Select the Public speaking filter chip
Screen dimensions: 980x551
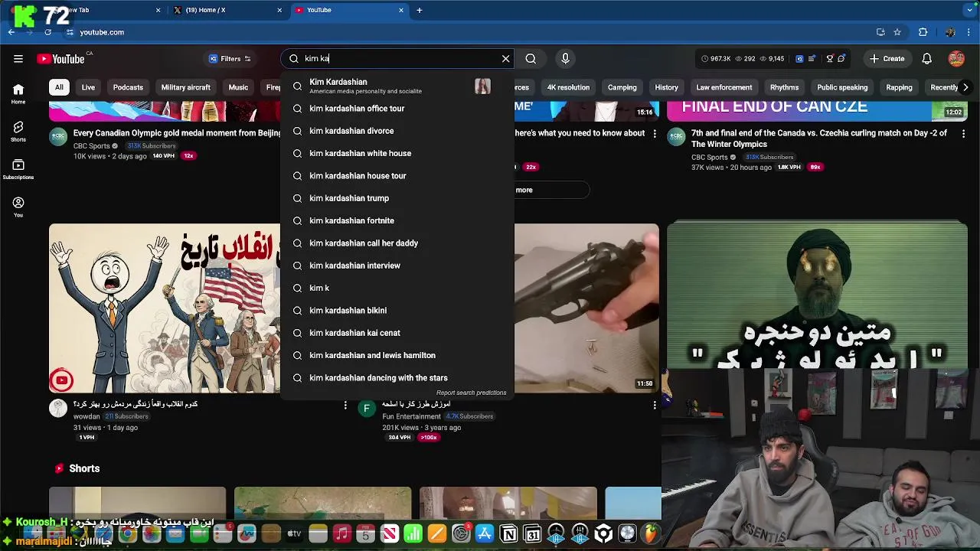coord(842,87)
